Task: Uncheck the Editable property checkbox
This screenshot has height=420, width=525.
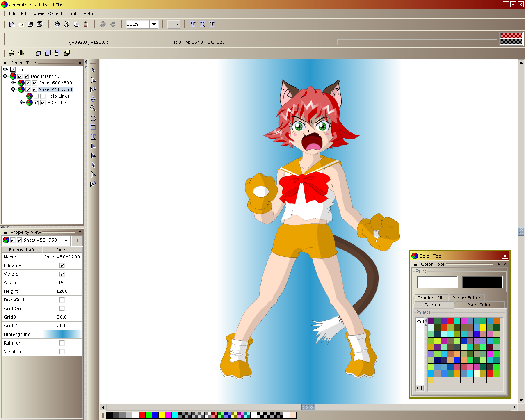Action: click(62, 265)
